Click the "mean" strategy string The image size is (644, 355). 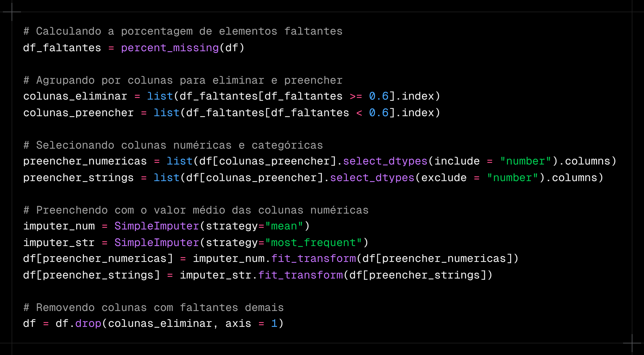coord(284,226)
